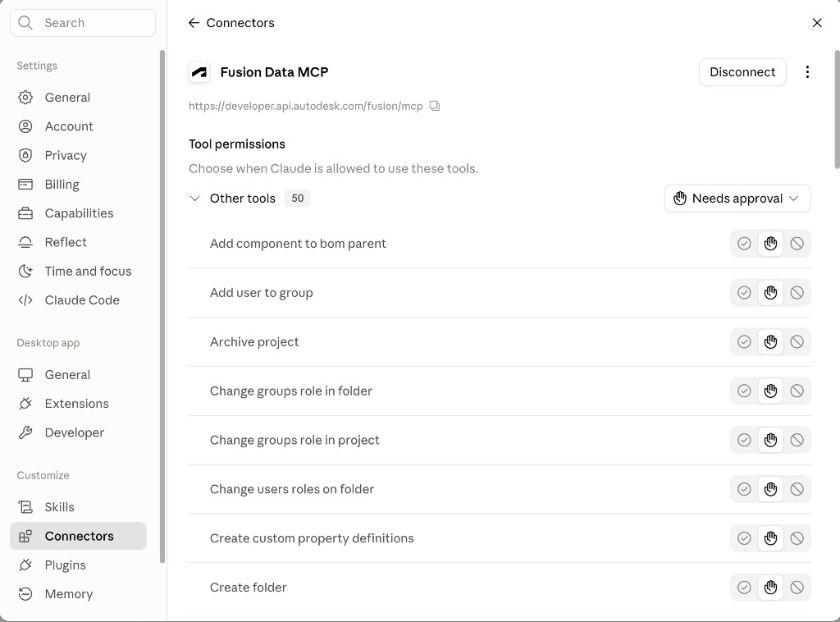The height and width of the screenshot is (622, 840).
Task: Click the Change users roles on folder label
Action: [x=292, y=489]
